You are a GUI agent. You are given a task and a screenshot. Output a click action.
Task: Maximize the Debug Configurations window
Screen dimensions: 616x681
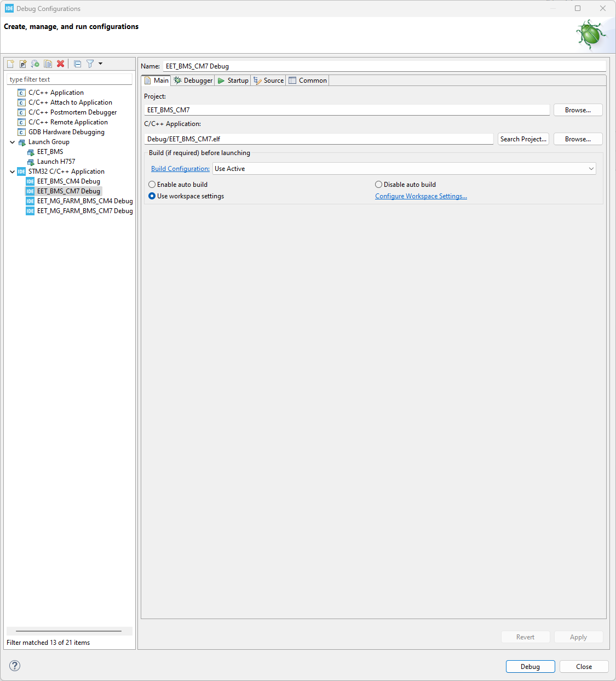click(578, 8)
